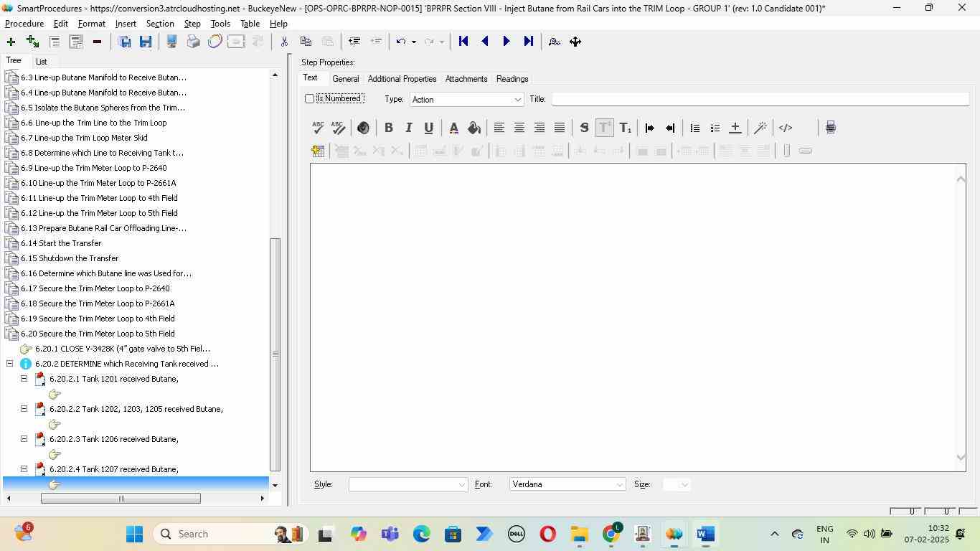Screen dimensions: 980x551
Task: Collapse the 6.20.2 DETERMINE tree node
Action: coord(10,364)
